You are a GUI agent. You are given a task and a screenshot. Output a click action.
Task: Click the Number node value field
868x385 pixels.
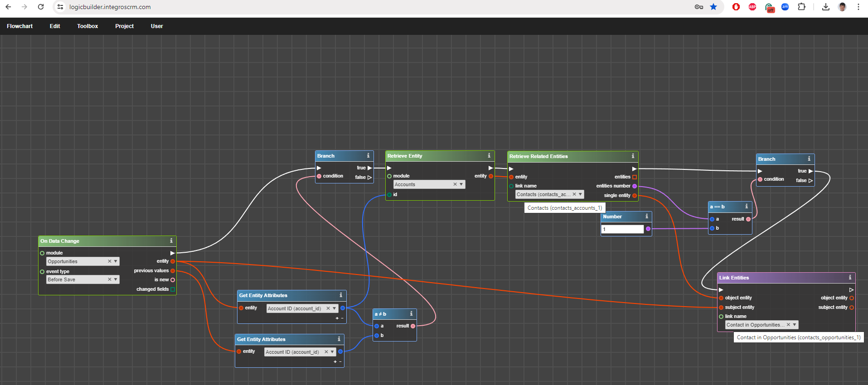point(622,229)
